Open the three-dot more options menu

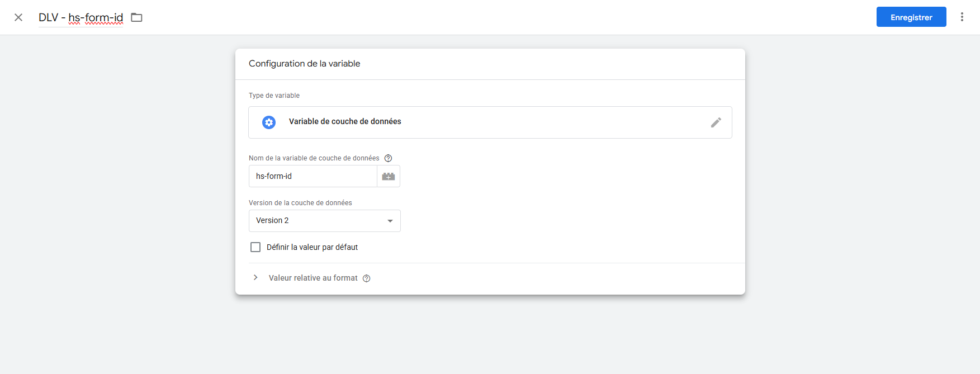coord(962,17)
